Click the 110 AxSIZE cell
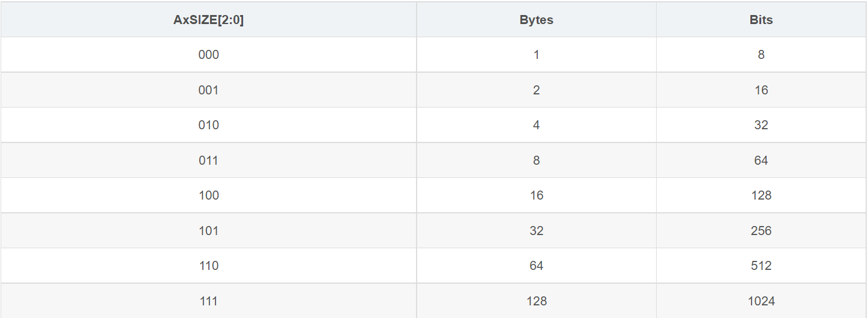The width and height of the screenshot is (868, 318). (208, 266)
